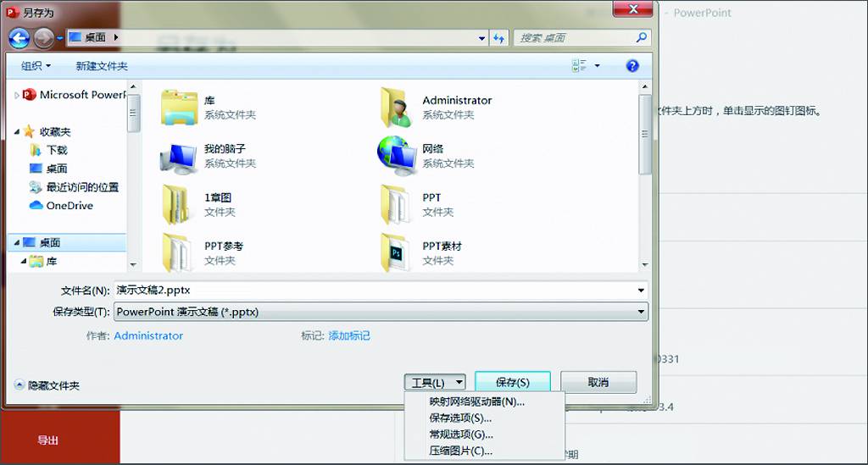
Task: Expand the 桌面 breadcrumb arrow
Action: click(115, 37)
